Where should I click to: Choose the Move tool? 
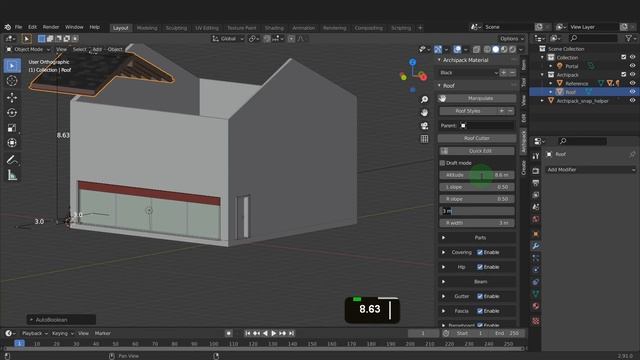point(12,97)
